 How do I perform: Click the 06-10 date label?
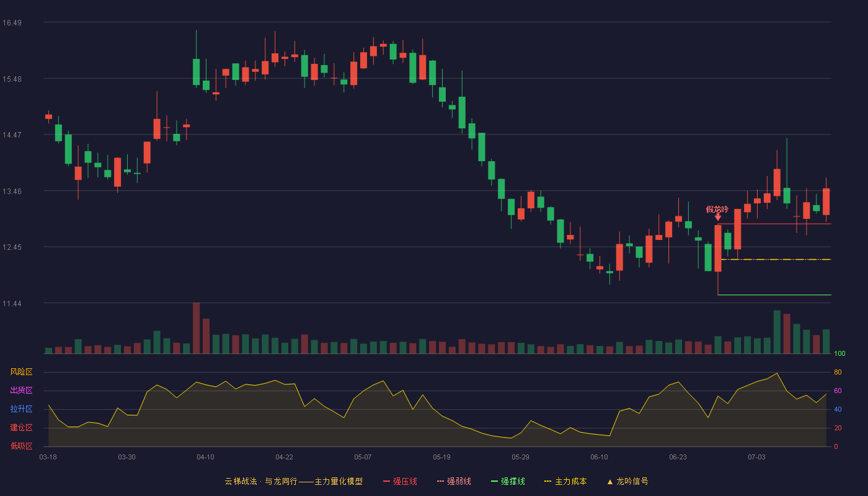pyautogui.click(x=599, y=457)
